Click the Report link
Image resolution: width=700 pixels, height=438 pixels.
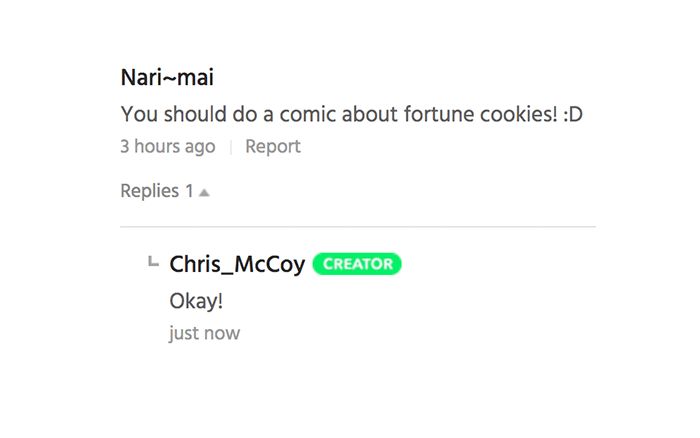pyautogui.click(x=272, y=147)
